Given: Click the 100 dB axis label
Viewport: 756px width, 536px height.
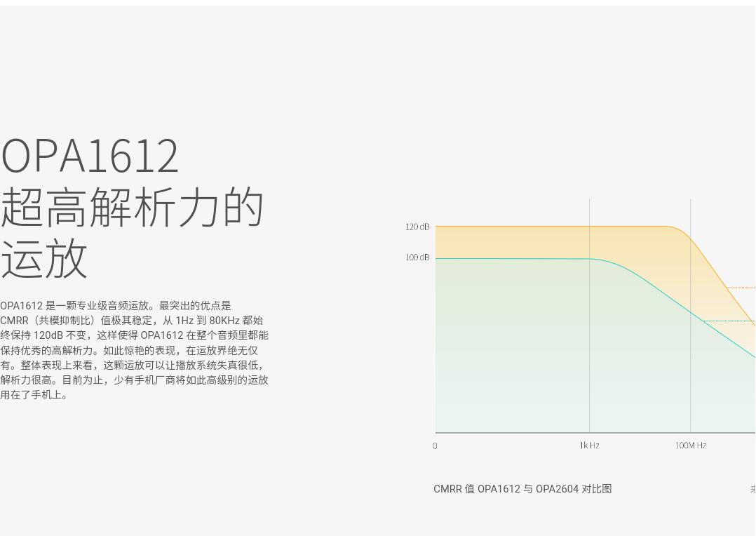Looking at the screenshot, I should 417,257.
